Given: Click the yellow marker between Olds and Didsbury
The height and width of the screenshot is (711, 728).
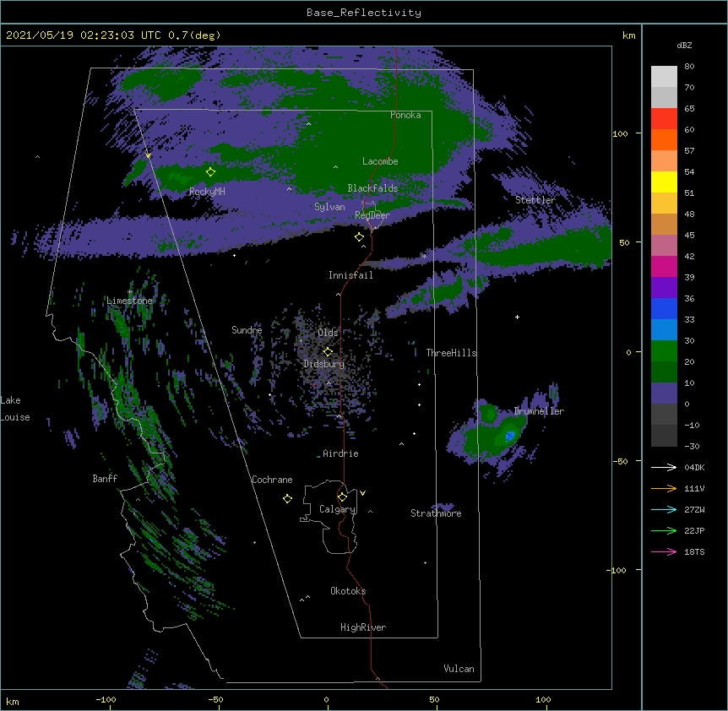Looking at the screenshot, I should point(328,351).
